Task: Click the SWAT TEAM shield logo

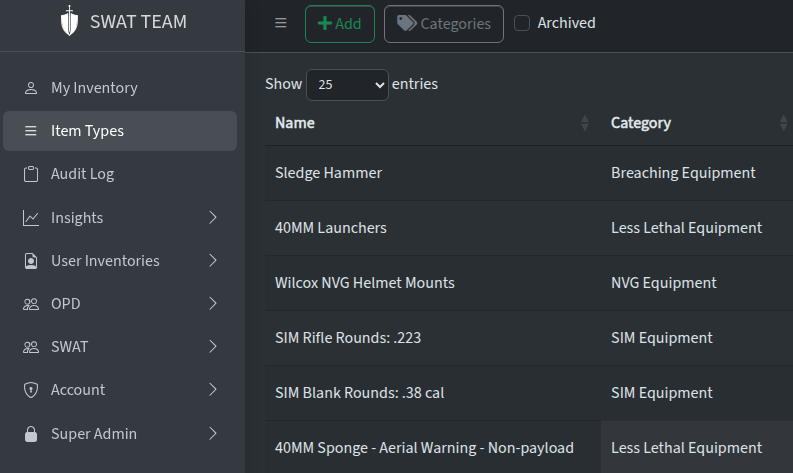Action: click(x=69, y=21)
